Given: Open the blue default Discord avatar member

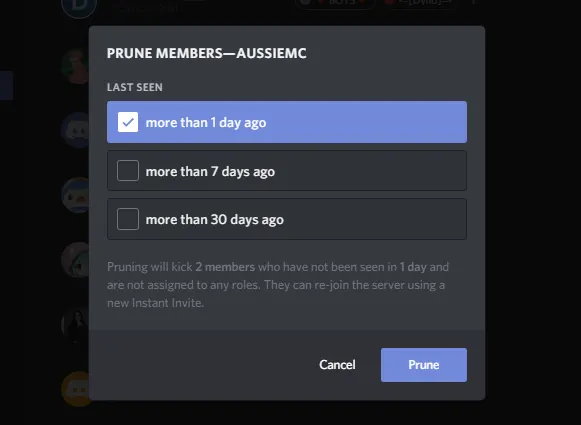Looking at the screenshot, I should tap(75, 130).
